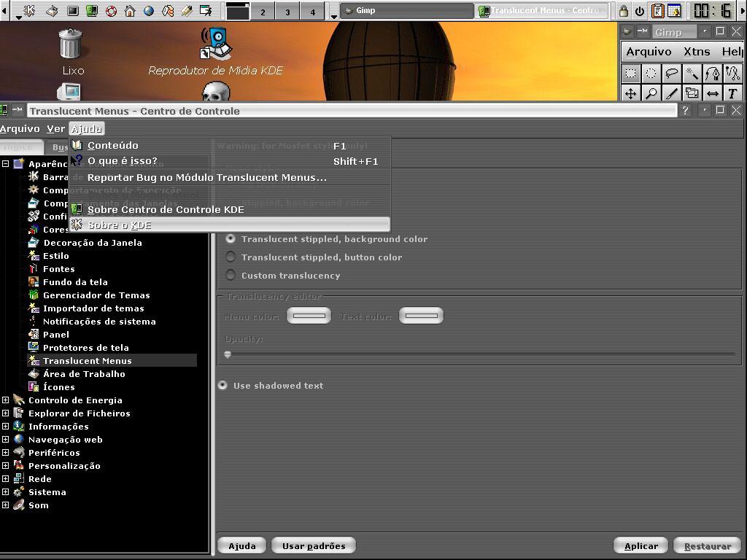Select Gimp magic wand tool
The width and height of the screenshot is (747, 560).
[692, 74]
